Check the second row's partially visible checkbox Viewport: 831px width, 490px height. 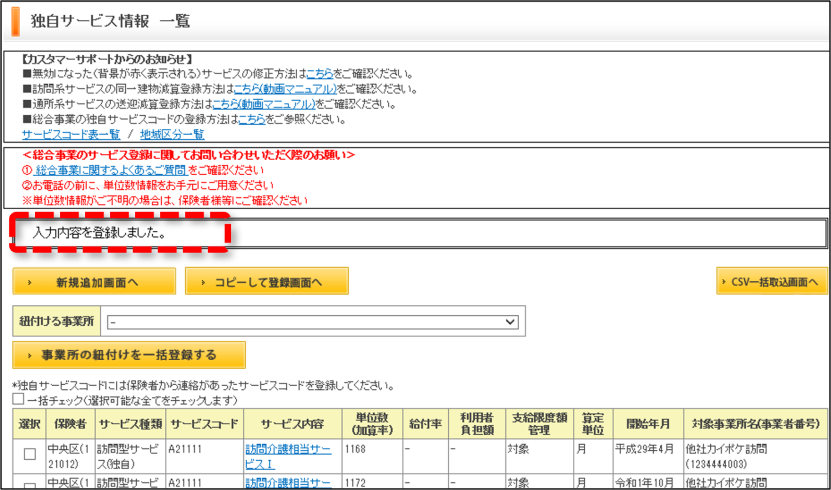pos(30,486)
